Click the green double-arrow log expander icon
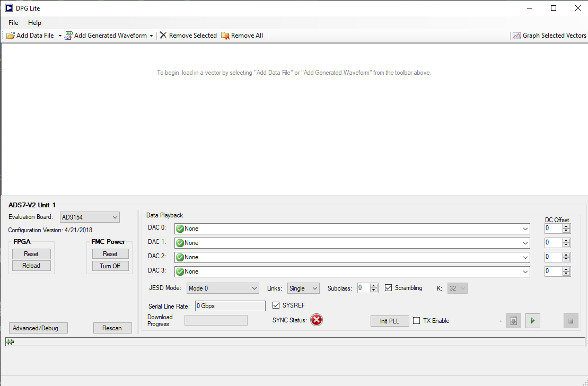 coord(10,342)
